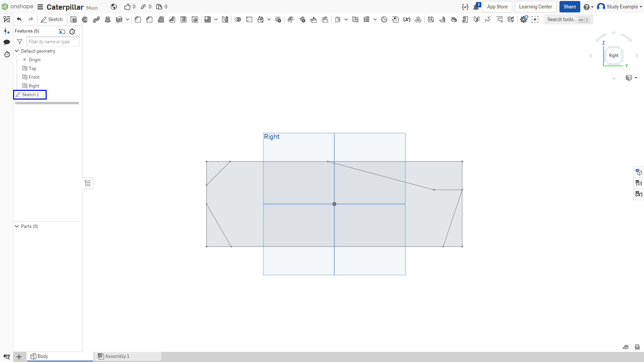Image resolution: width=644 pixels, height=362 pixels.
Task: Open the Help menu dropdown
Action: (588, 7)
